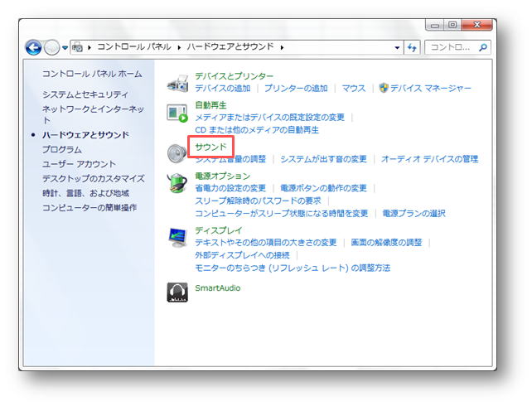Select ハードウェアとサウンド in the sidebar

click(85, 135)
